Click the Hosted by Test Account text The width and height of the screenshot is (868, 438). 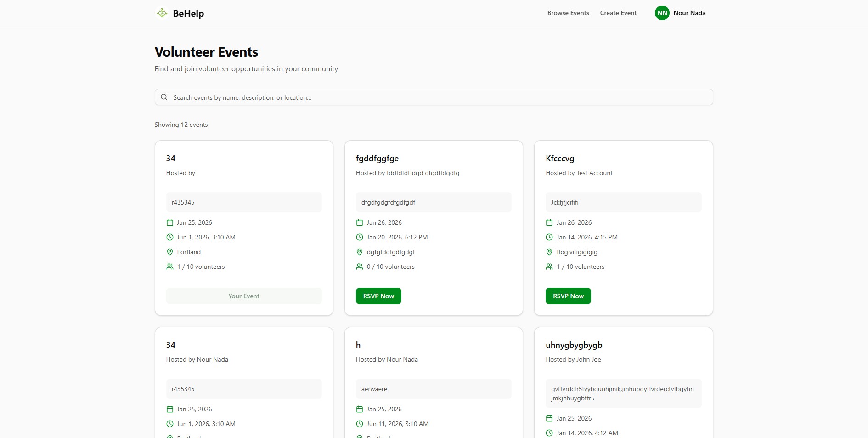(x=579, y=173)
